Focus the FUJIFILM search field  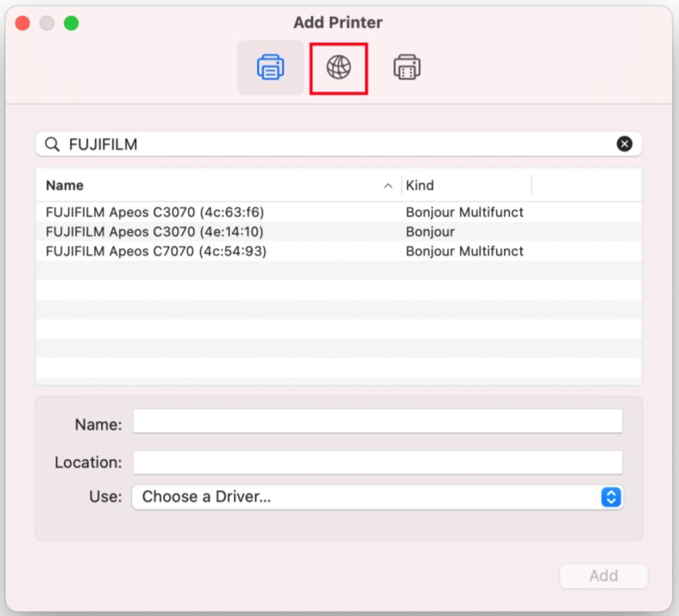pos(338,144)
